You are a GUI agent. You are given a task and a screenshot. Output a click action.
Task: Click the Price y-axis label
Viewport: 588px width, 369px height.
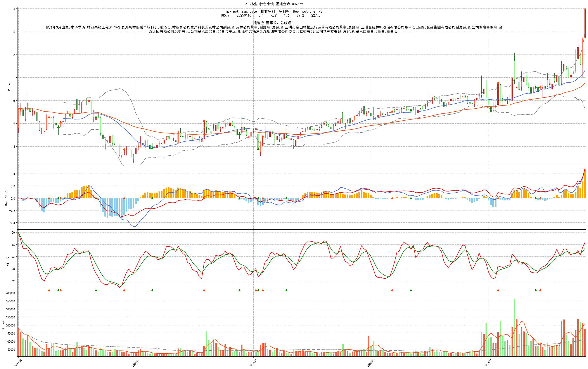[9, 87]
